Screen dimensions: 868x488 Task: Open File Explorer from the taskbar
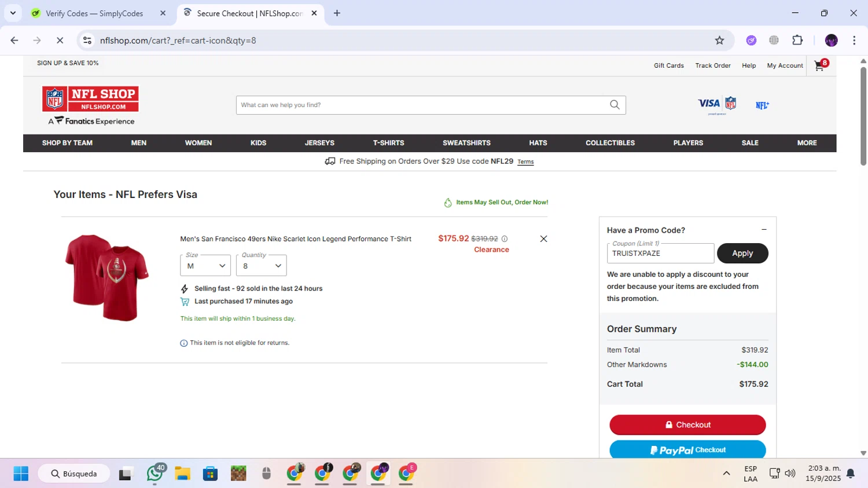click(x=182, y=474)
